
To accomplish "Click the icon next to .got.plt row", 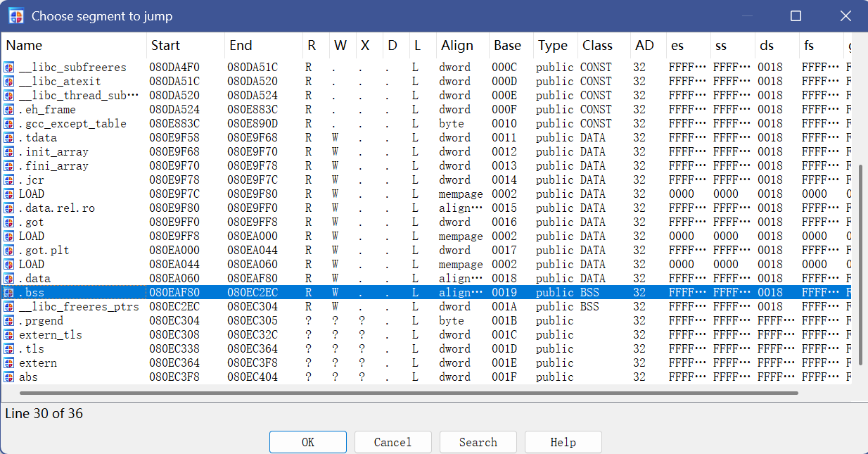I will 9,251.
